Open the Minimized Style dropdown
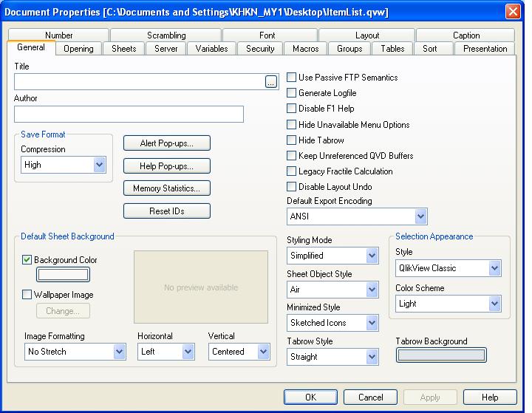532x413 pixels. tap(332, 323)
